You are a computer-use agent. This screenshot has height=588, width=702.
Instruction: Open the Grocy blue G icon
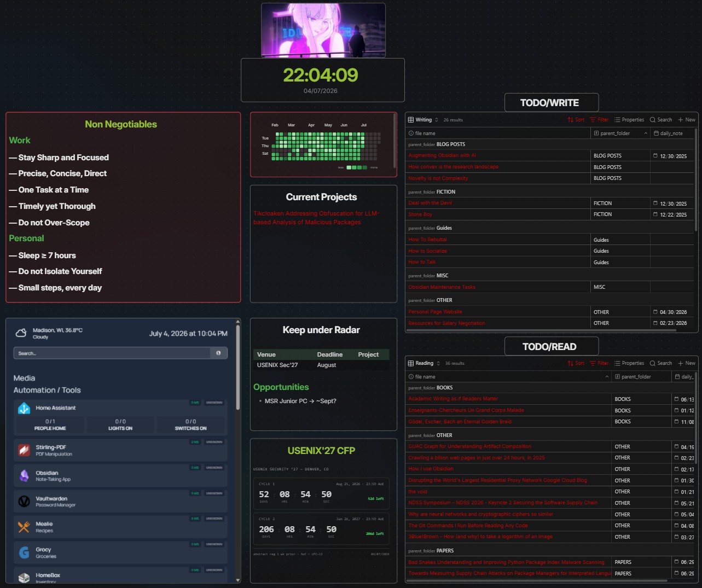click(24, 552)
